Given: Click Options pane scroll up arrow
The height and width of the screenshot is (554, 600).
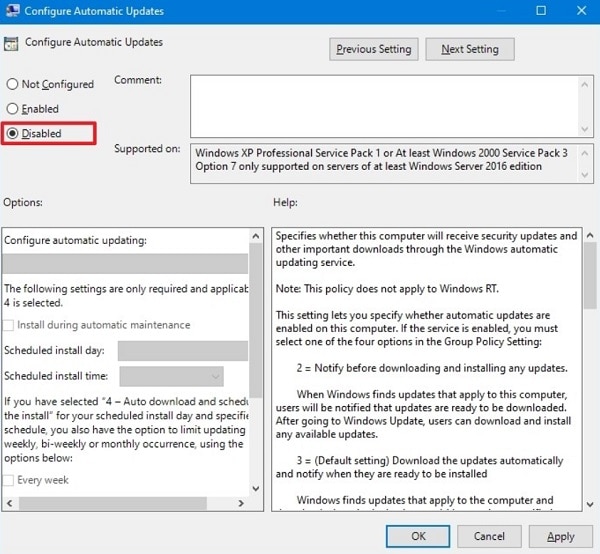Looking at the screenshot, I should pos(256,236).
